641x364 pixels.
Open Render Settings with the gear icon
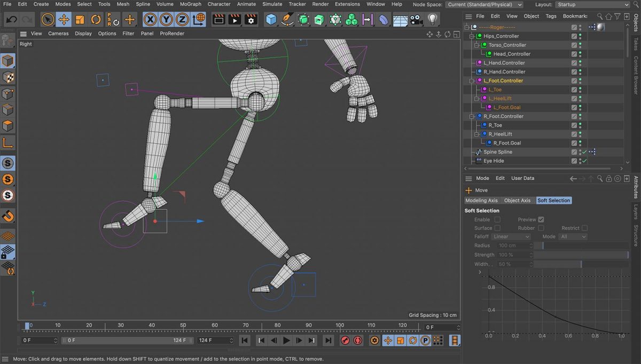pyautogui.click(x=251, y=19)
